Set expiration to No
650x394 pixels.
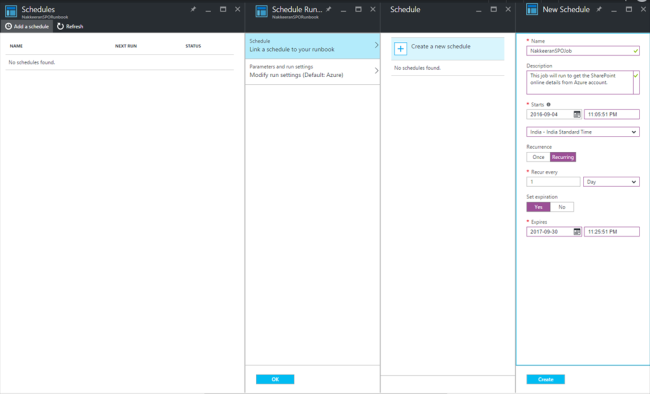[562, 207]
